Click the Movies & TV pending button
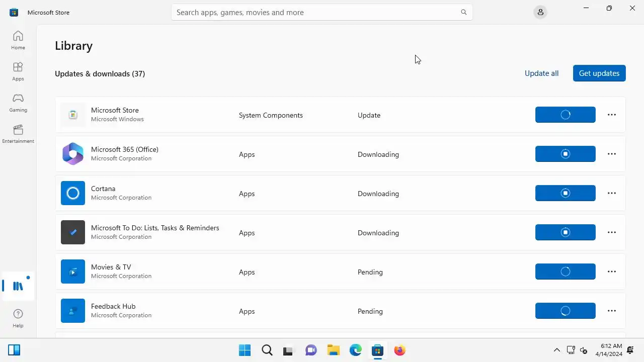The height and width of the screenshot is (362, 644). click(x=566, y=271)
